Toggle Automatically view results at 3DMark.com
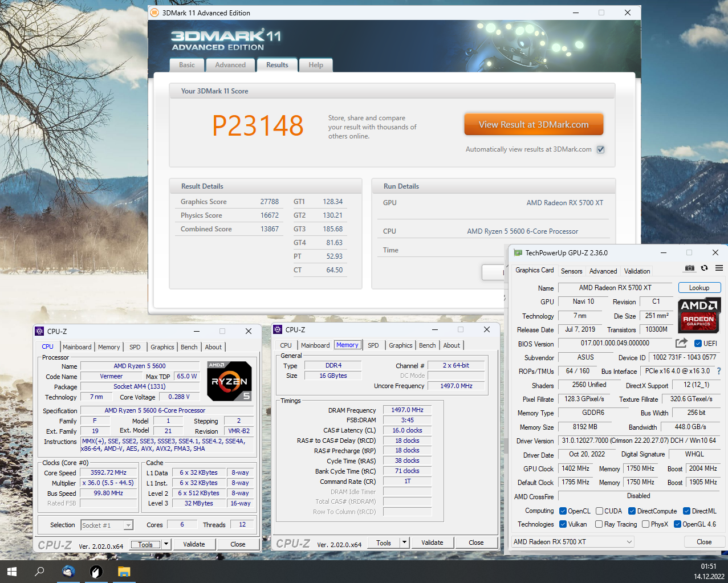The image size is (728, 583). tap(600, 149)
